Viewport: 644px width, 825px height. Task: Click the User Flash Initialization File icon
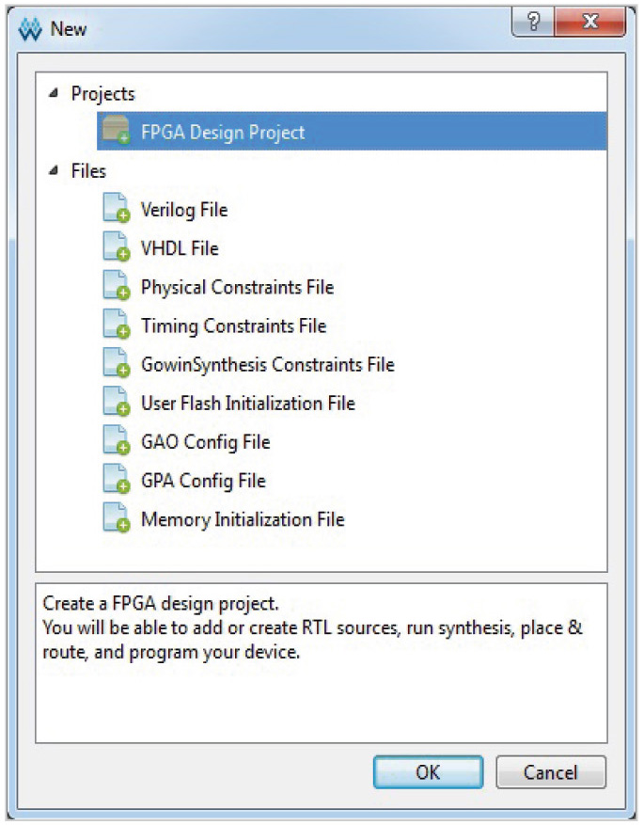pyautogui.click(x=115, y=404)
